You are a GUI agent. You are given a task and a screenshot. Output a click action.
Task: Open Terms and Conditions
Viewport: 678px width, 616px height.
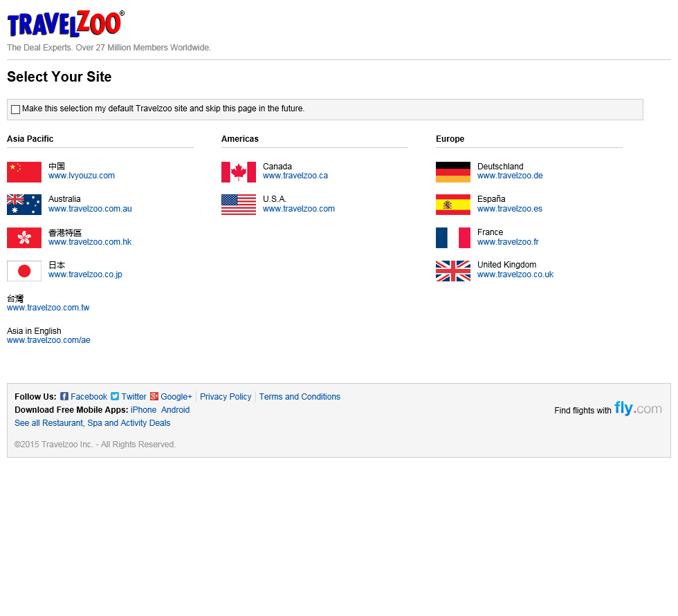coord(300,397)
